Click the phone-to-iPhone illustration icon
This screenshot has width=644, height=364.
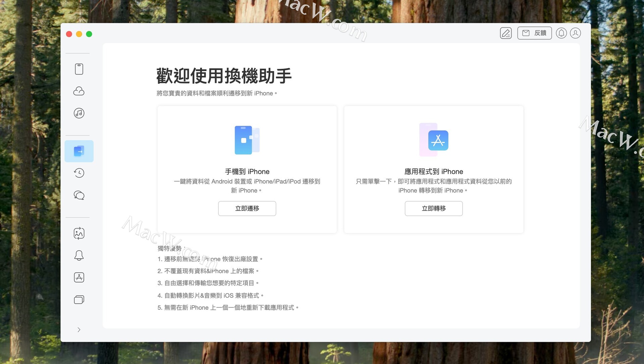[x=247, y=140]
